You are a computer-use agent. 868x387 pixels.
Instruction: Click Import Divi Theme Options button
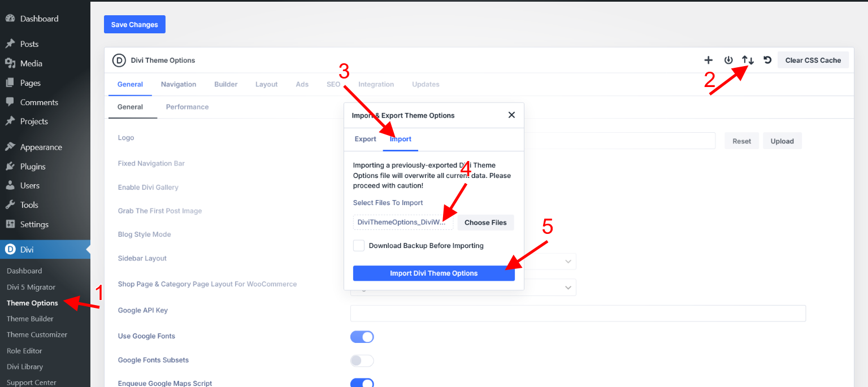pos(434,273)
